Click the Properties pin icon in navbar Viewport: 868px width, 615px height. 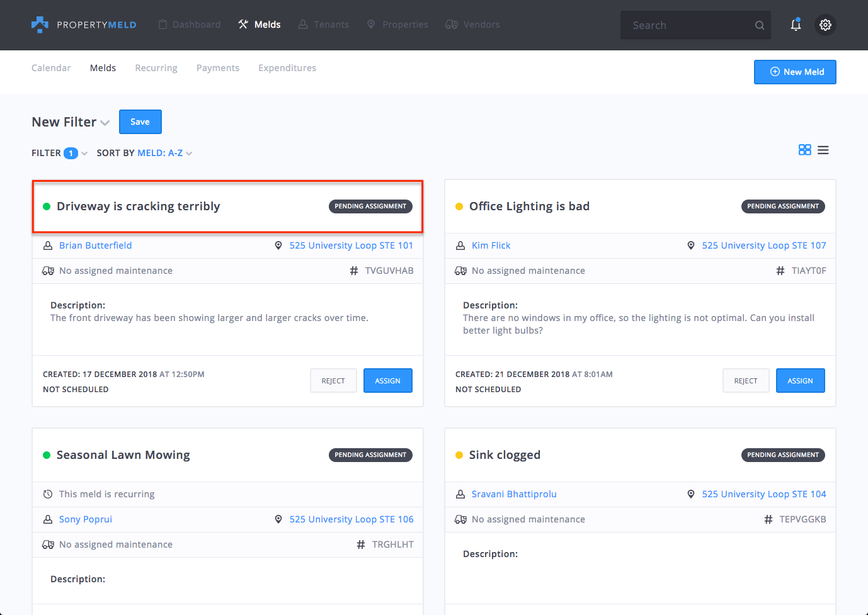tap(371, 25)
